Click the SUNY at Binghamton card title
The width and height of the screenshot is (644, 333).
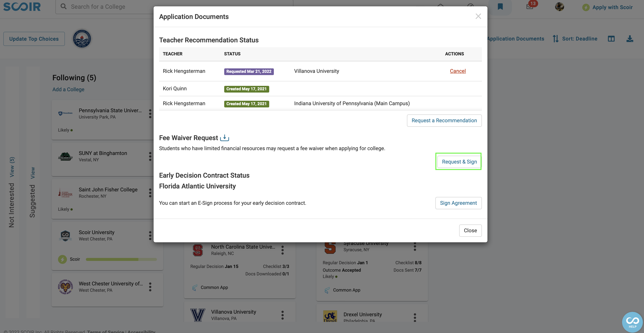(103, 153)
